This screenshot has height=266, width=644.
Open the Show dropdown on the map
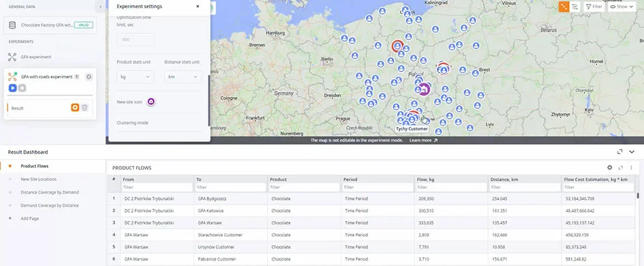[x=622, y=7]
